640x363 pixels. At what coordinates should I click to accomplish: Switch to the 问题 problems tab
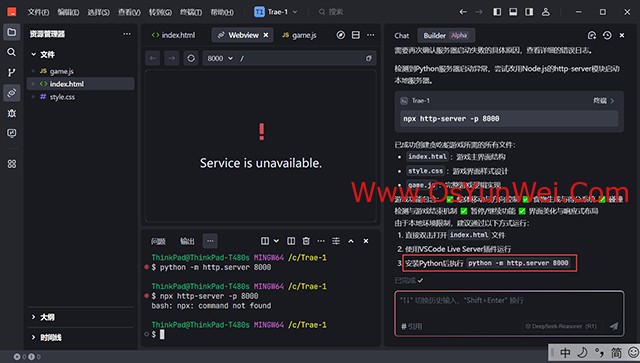coord(158,241)
